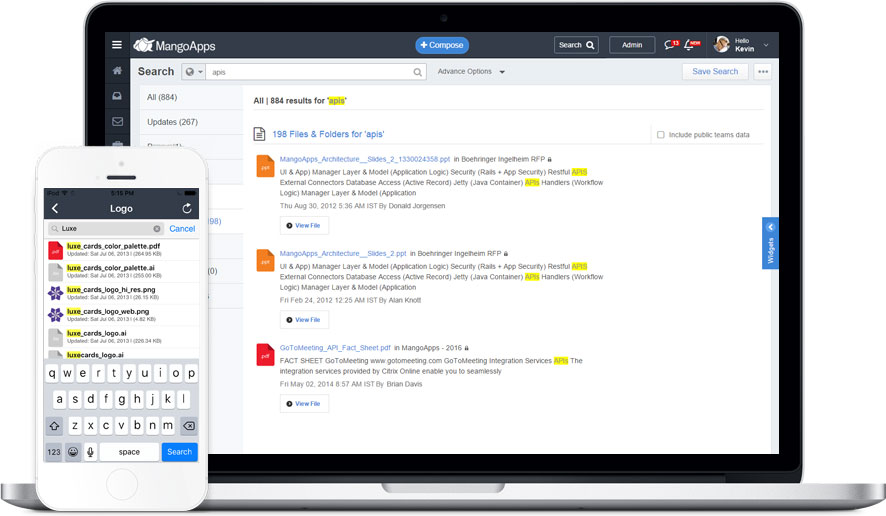Open the three-dot more options menu
The width and height of the screenshot is (886, 516).
(x=763, y=72)
